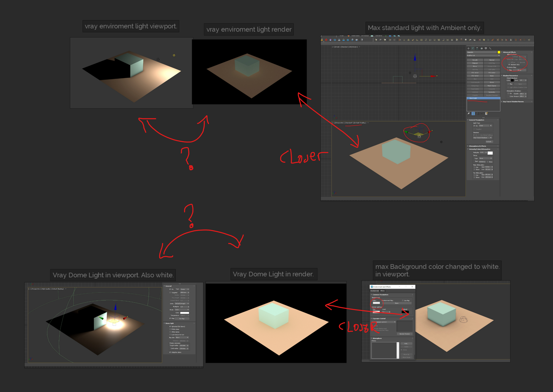Open the Decay Type dropdown

[485, 158]
